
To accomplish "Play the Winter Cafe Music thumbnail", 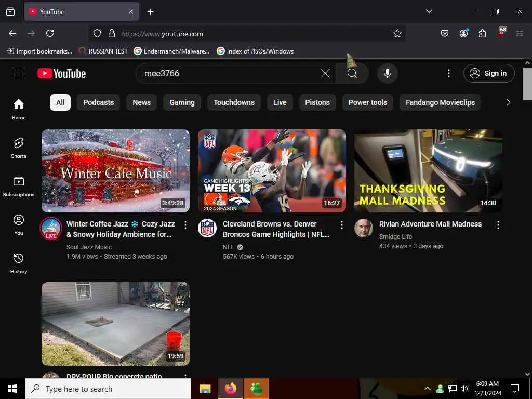I will pos(115,171).
